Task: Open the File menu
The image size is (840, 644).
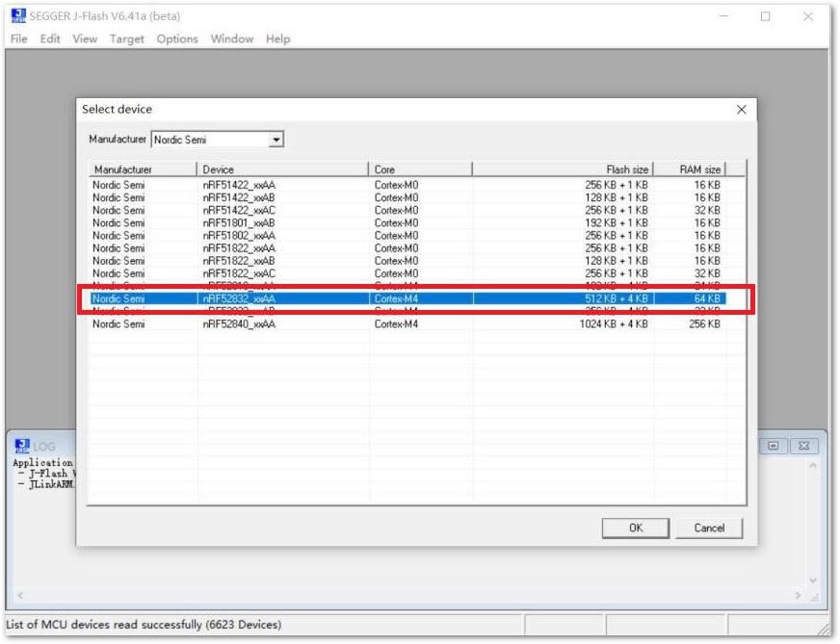Action: pos(18,39)
